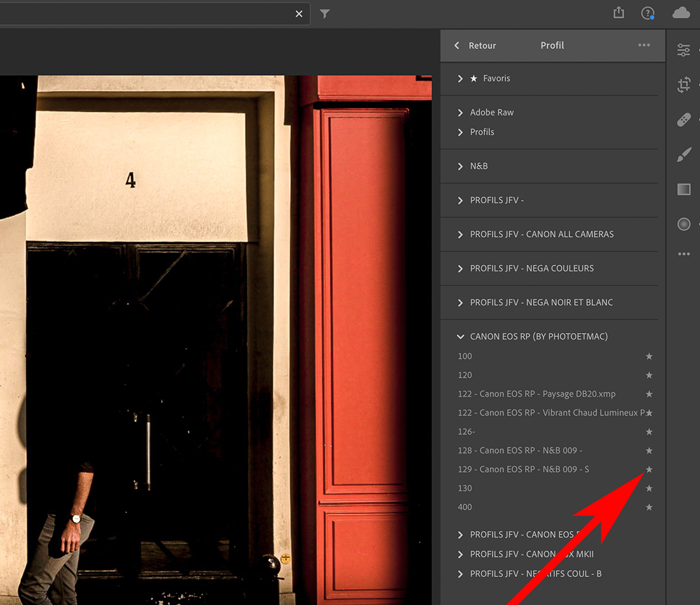This screenshot has width=700, height=605.
Task: Open the help question mark icon
Action: click(x=648, y=13)
